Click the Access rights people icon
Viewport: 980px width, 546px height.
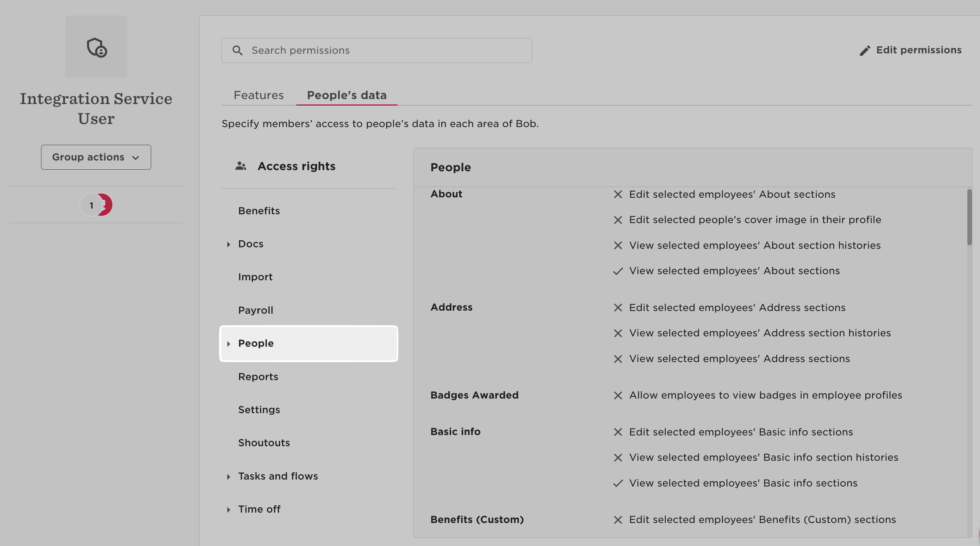241,166
